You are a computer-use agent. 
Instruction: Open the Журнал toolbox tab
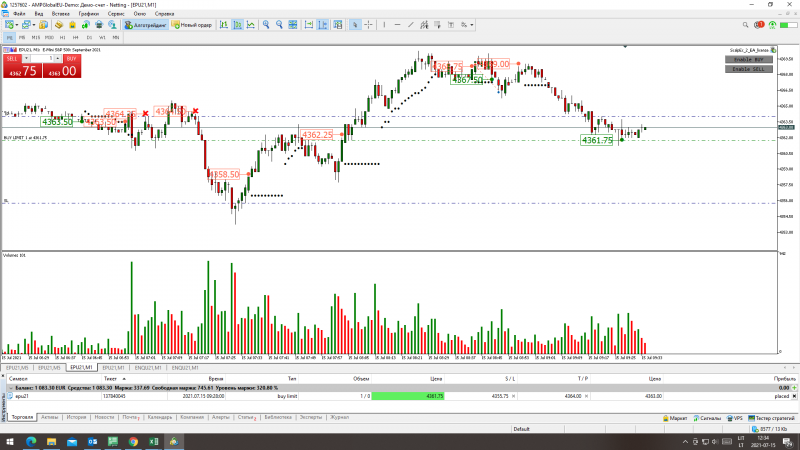pyautogui.click(x=339, y=417)
